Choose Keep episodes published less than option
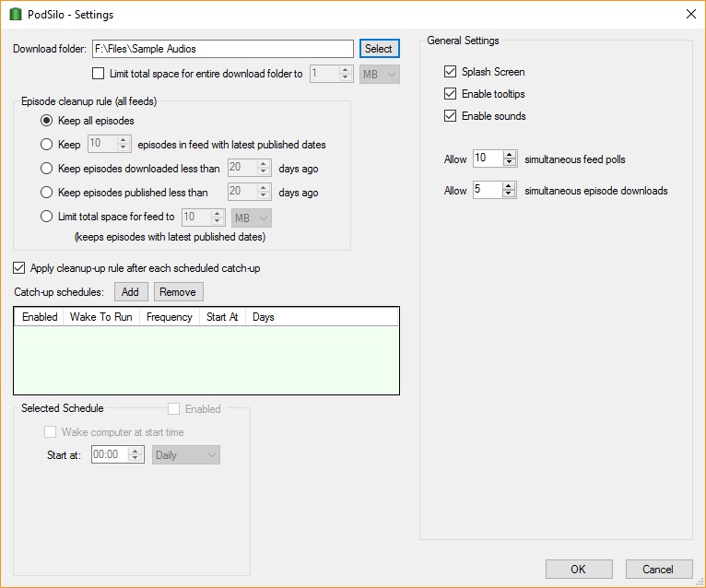 pos(47,193)
